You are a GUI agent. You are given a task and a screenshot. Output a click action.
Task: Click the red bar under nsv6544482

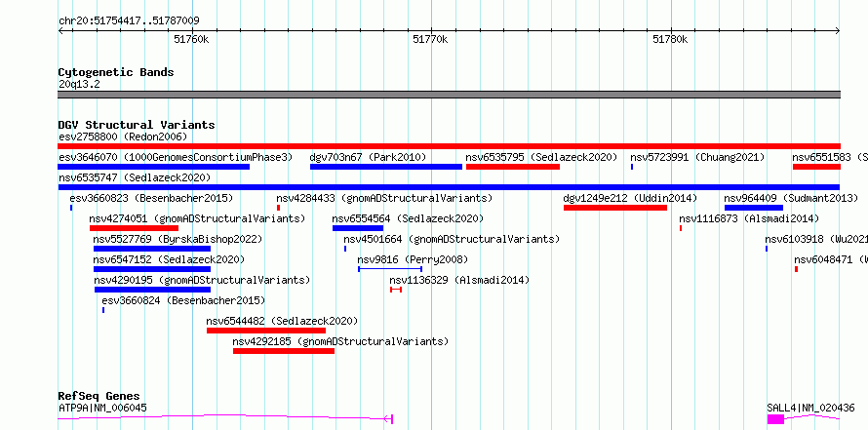(x=266, y=331)
